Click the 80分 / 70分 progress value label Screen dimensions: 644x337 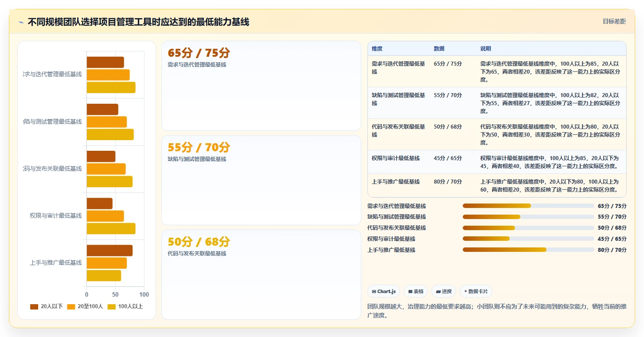click(612, 250)
